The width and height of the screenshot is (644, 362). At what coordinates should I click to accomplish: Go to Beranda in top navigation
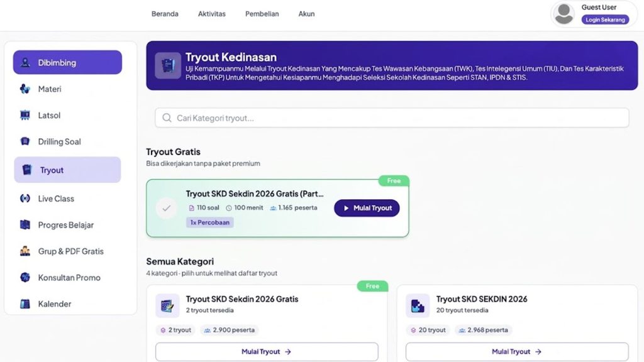165,14
